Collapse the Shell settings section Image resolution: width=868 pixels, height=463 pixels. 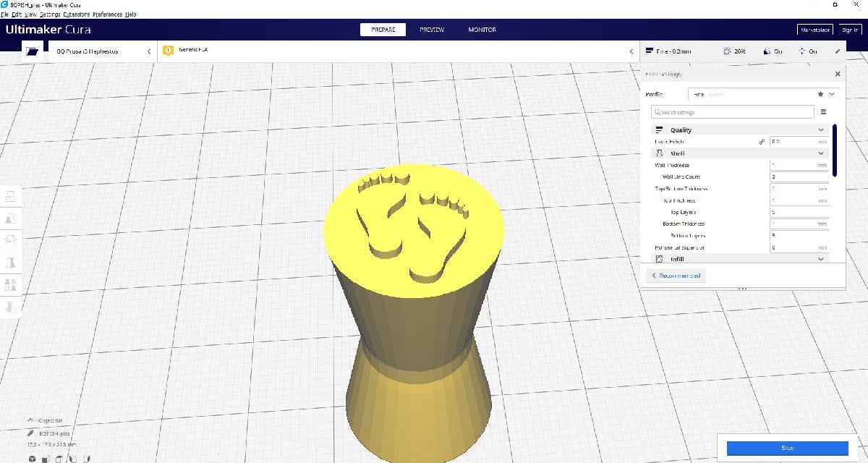point(820,153)
